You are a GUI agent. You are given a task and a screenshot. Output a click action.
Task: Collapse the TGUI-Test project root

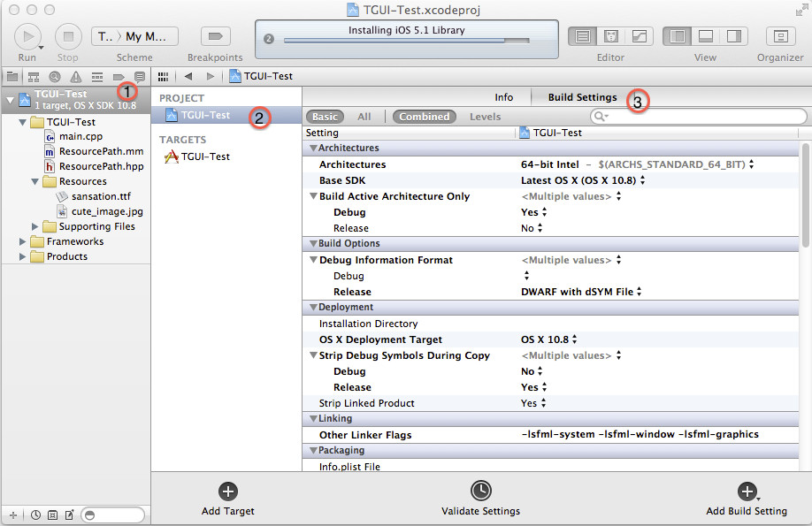click(x=10, y=100)
